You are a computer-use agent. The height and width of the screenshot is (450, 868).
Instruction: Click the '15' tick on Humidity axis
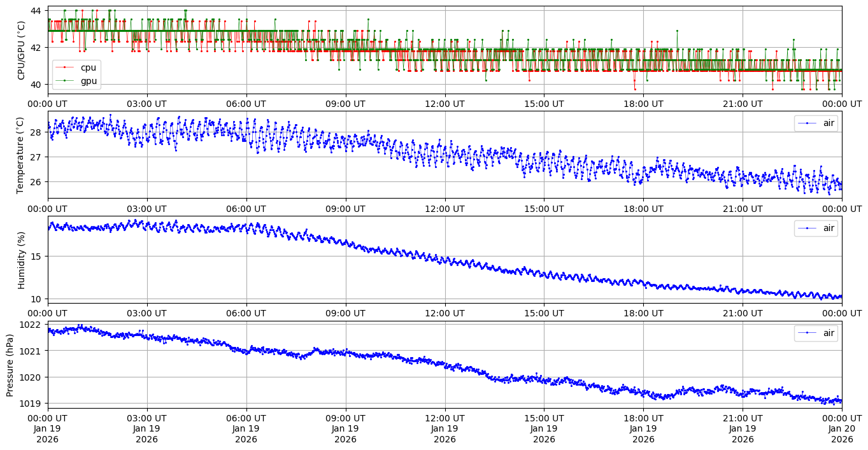pos(36,256)
